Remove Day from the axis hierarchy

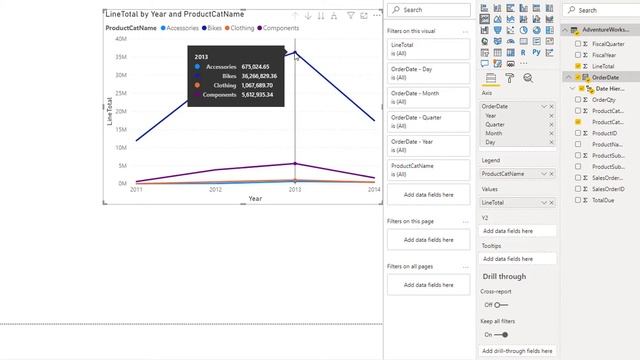click(551, 142)
